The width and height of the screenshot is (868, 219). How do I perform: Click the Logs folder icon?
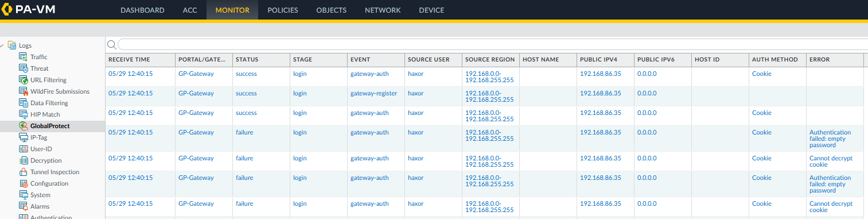[x=12, y=45]
